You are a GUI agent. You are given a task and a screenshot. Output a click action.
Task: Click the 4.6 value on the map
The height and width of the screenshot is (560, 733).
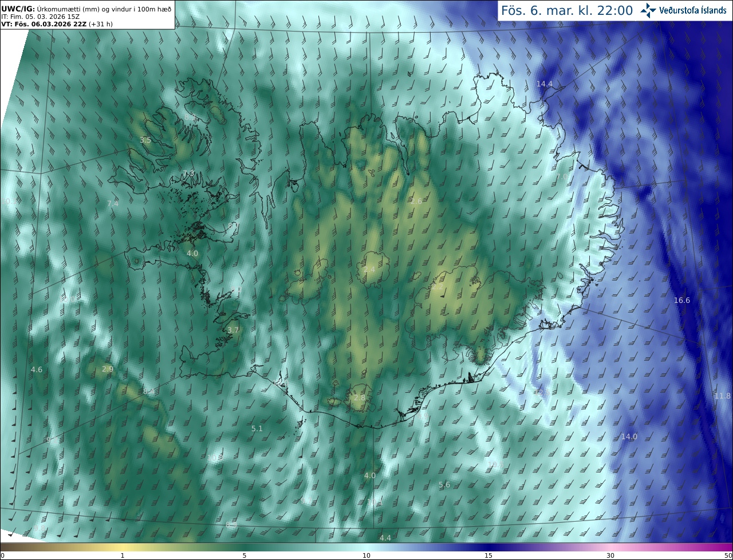tap(37, 370)
